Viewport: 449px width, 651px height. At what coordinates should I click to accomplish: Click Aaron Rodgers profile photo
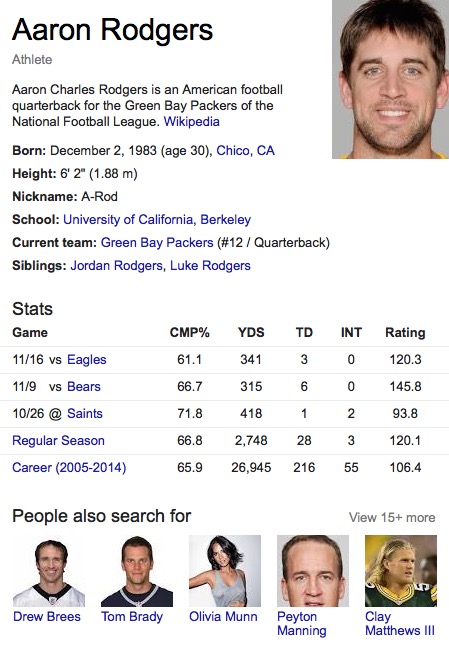coord(390,79)
